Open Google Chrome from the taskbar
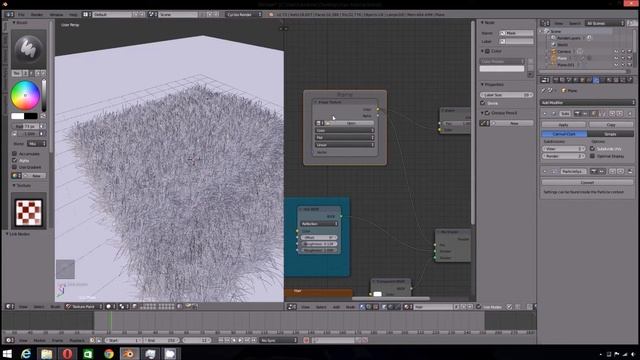This screenshot has width=640, height=360. [x=109, y=353]
